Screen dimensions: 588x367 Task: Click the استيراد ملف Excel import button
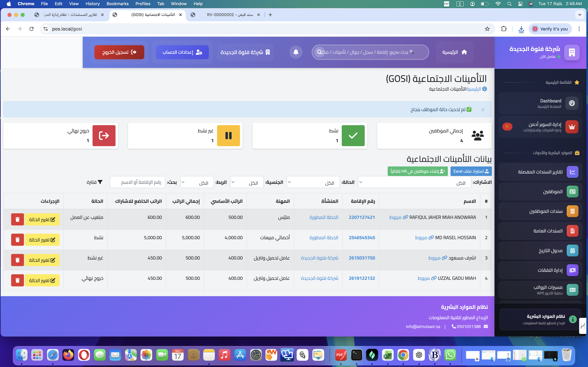(471, 171)
